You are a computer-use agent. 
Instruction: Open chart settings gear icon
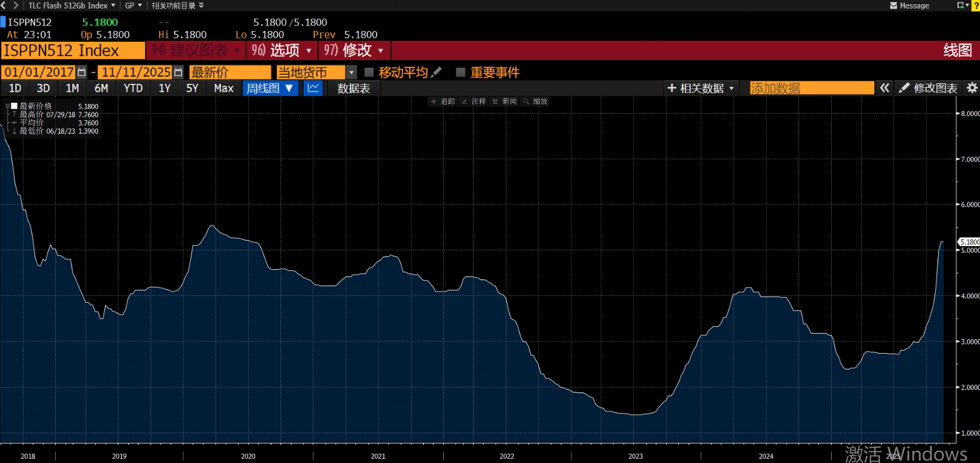[972, 88]
